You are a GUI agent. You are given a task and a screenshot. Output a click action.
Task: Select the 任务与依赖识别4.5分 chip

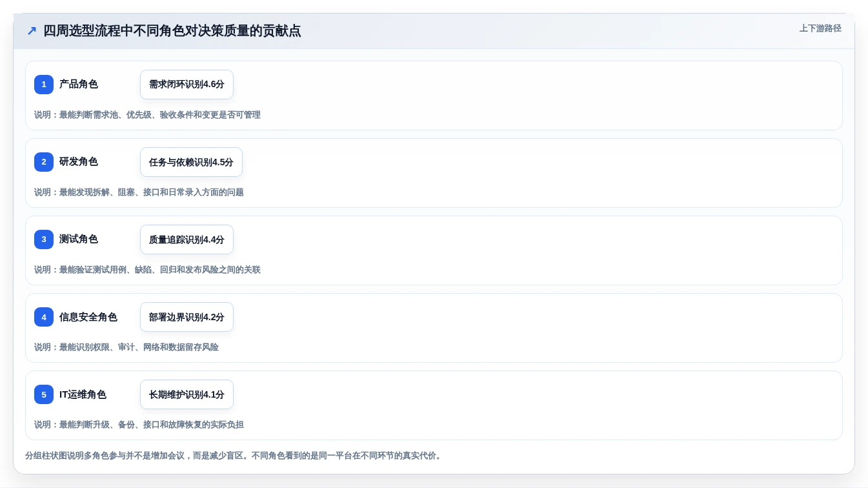pos(191,162)
